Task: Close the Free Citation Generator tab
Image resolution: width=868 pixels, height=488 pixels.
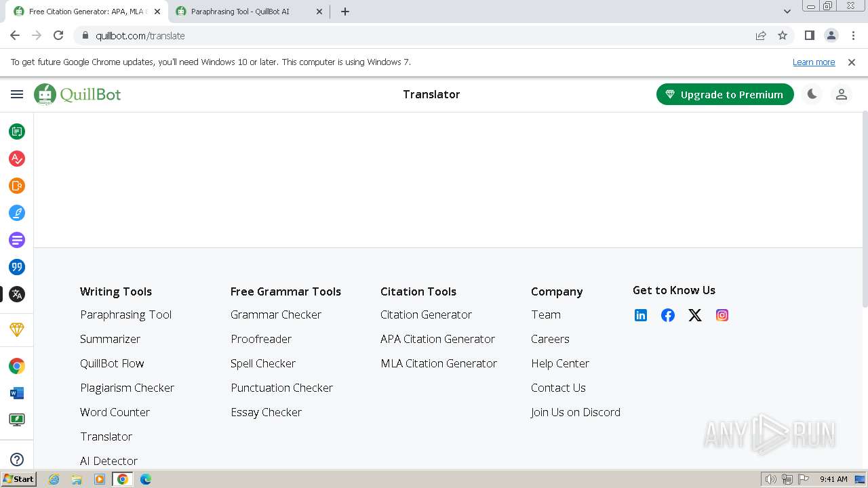Action: 157,12
